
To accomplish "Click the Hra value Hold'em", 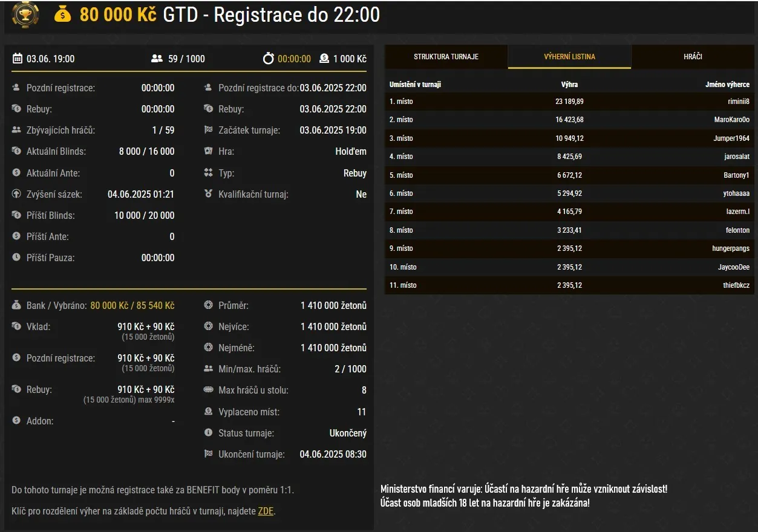I will pyautogui.click(x=351, y=151).
